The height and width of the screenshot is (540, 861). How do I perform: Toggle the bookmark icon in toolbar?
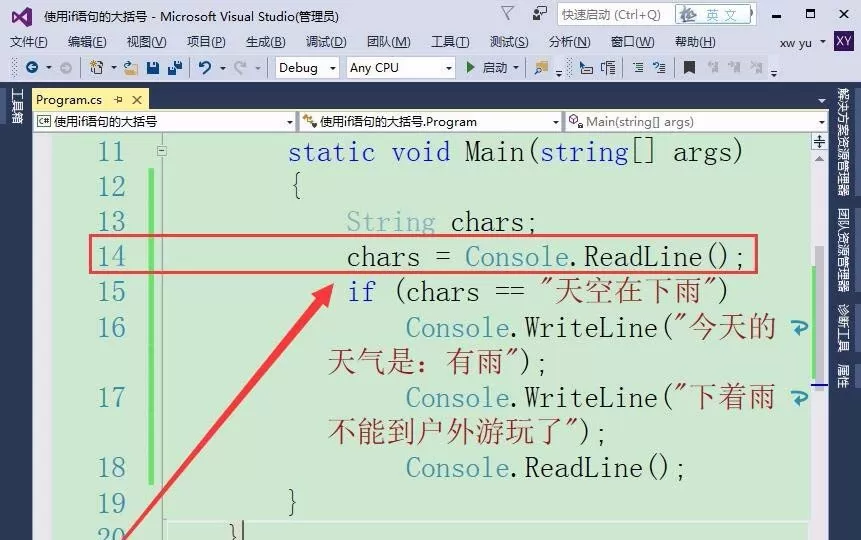click(689, 68)
